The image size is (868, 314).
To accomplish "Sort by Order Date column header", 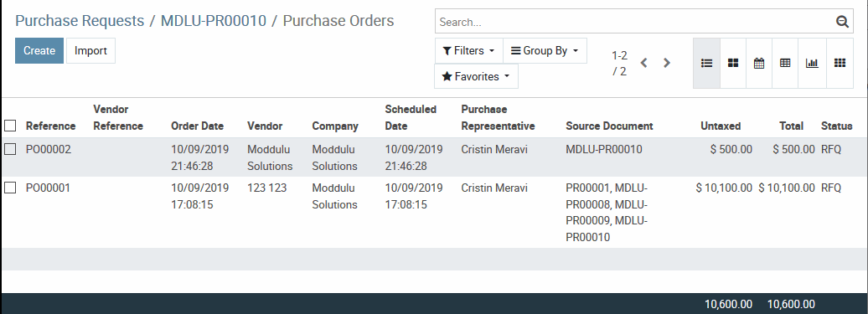I will point(197,126).
